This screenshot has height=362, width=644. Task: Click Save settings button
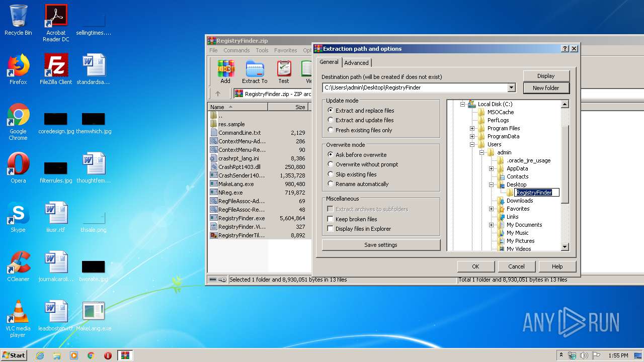(x=381, y=245)
